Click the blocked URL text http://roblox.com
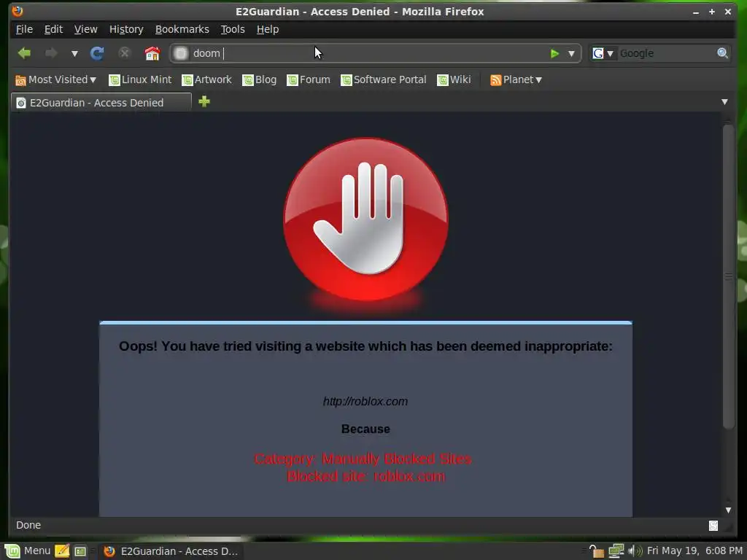This screenshot has height=560, width=747. [x=365, y=402]
